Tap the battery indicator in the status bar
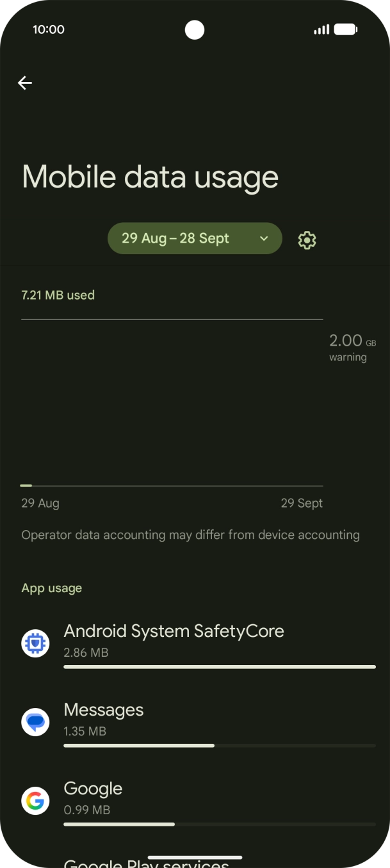390x868 pixels. [x=346, y=29]
